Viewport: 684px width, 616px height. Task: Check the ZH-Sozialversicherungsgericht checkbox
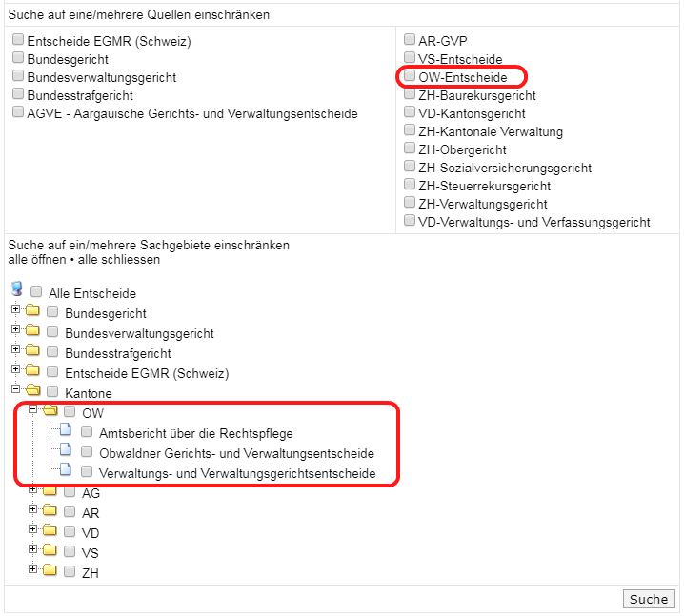coord(410,166)
